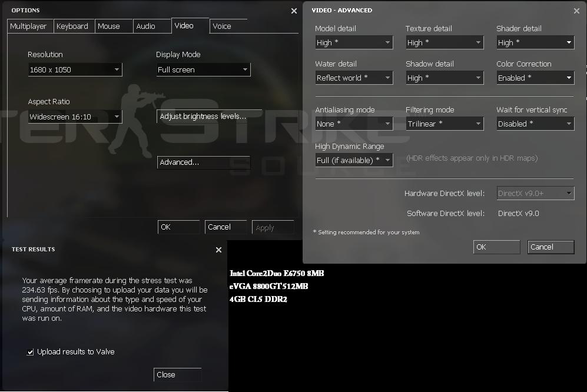The height and width of the screenshot is (392, 587).
Task: Change the Model detail dropdown
Action: pyautogui.click(x=354, y=42)
